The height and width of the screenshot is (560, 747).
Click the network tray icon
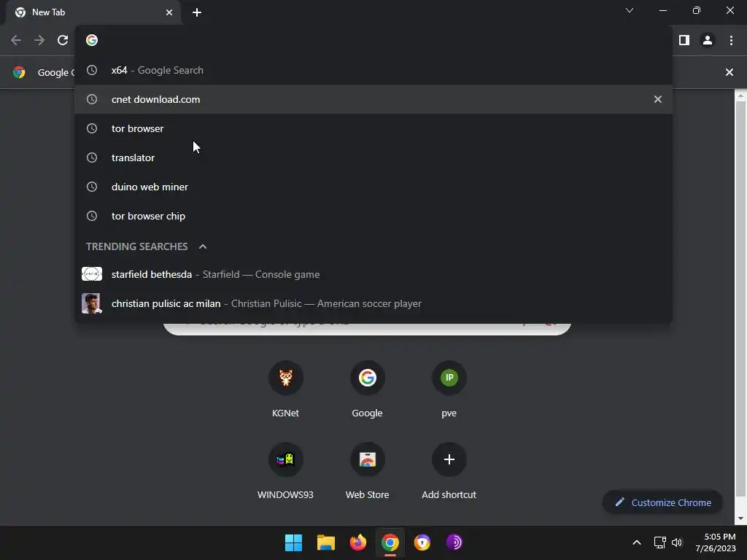[659, 542]
